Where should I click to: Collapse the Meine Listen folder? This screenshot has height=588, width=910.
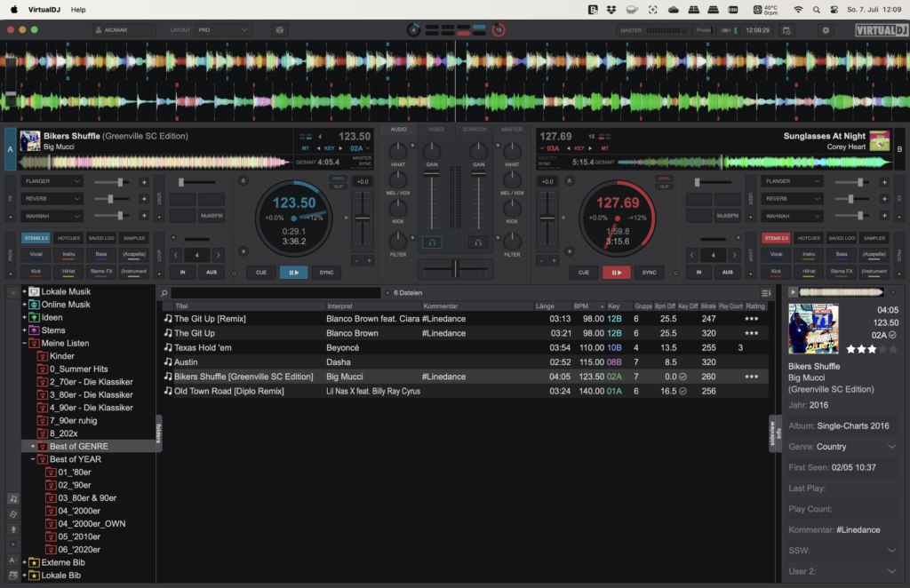click(x=25, y=343)
